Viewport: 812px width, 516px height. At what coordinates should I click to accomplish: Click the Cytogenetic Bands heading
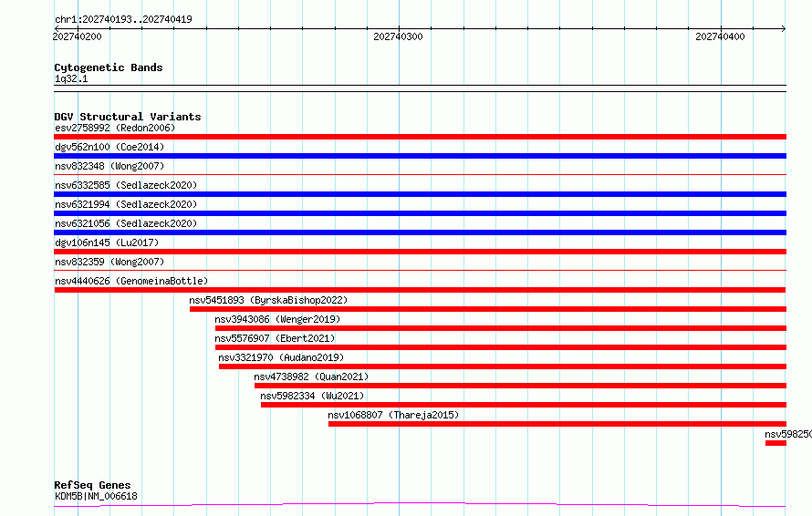[109, 67]
